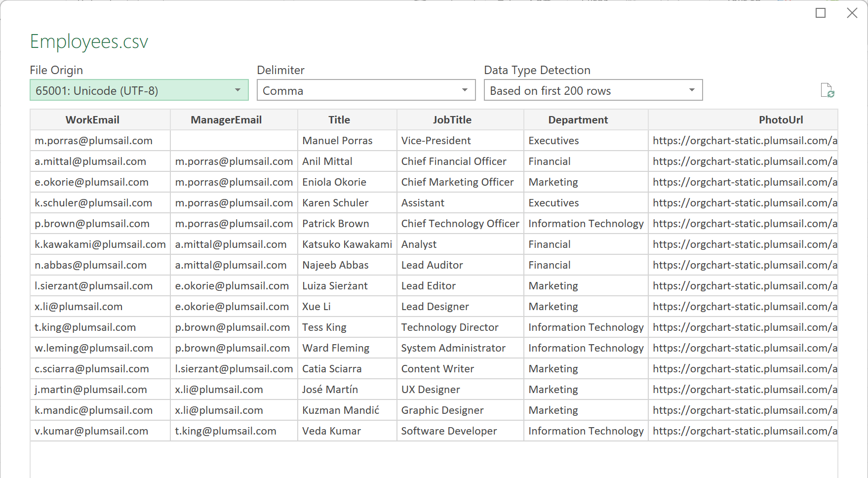Screen dimensions: 868x478
Task: Click the Katsuko Kawakami name cell
Action: (x=348, y=244)
